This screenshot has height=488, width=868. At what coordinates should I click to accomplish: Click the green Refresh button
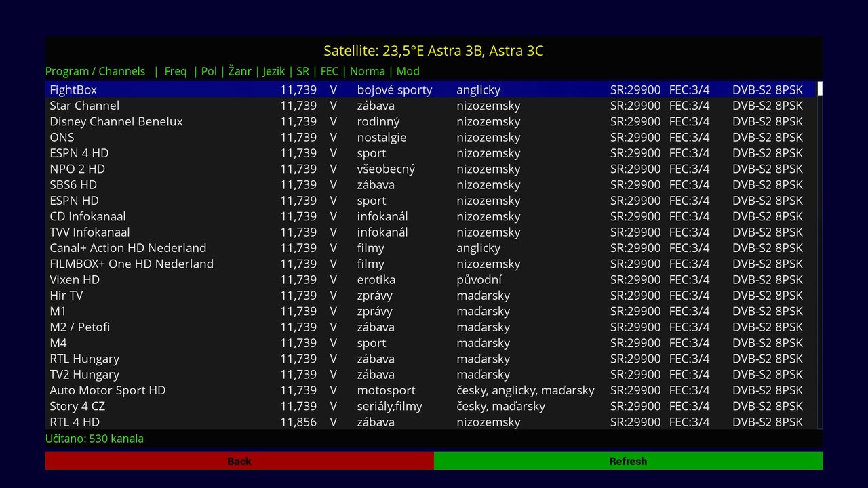tap(628, 461)
